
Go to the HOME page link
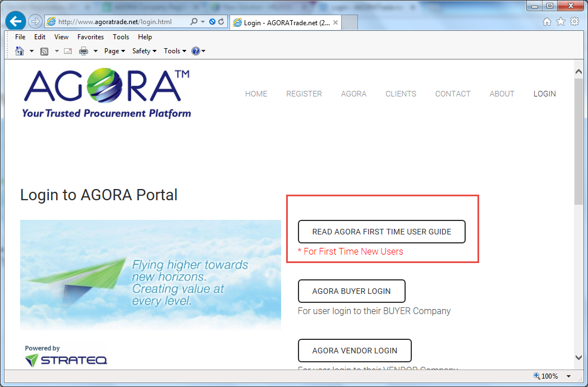(256, 94)
